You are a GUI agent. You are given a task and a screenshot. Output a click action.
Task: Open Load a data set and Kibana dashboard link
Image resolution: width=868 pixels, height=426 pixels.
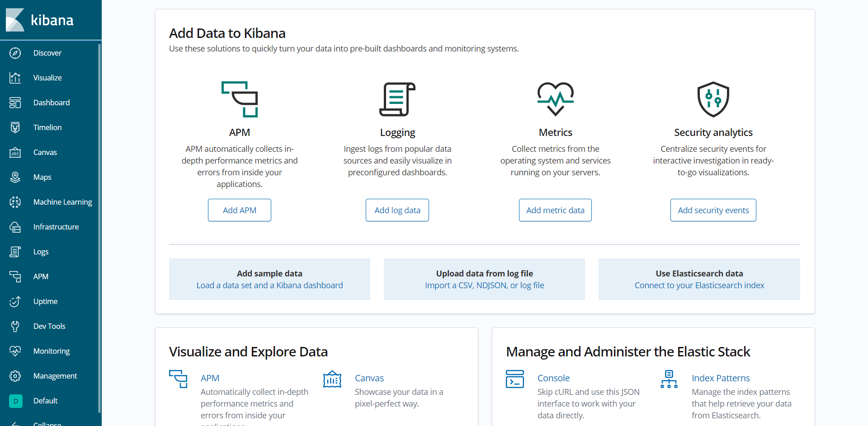(x=270, y=286)
